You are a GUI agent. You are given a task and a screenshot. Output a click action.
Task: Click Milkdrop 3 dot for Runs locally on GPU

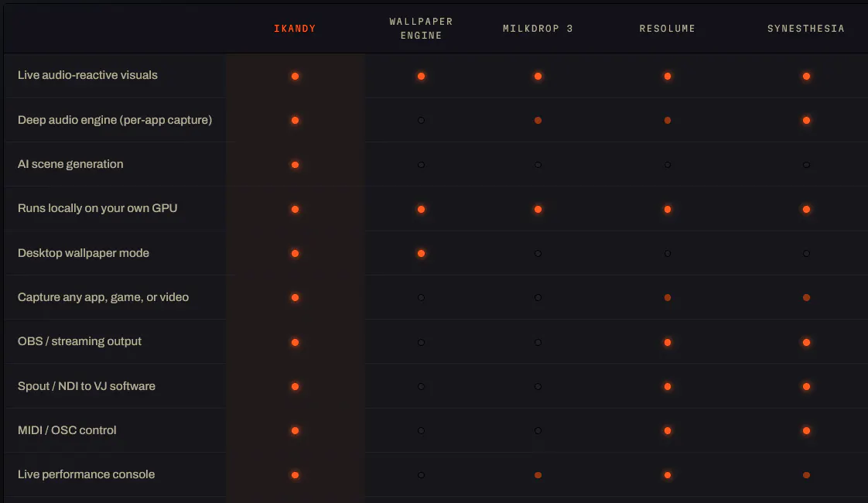[538, 209]
